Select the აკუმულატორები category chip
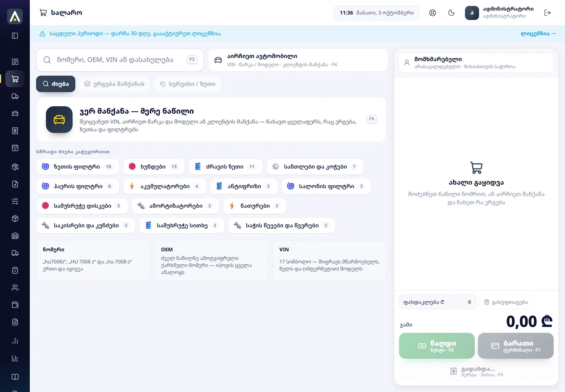This screenshot has width=565, height=392. [165, 186]
